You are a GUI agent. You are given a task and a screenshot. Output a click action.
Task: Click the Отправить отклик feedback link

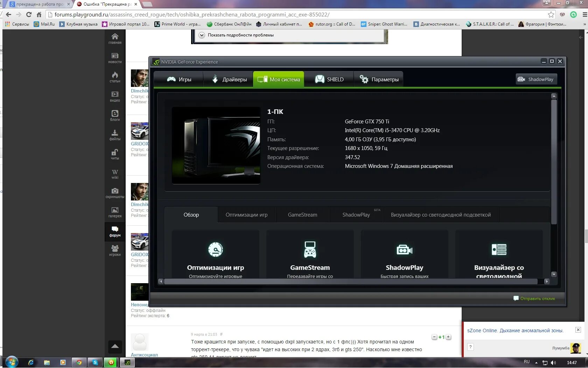click(534, 299)
